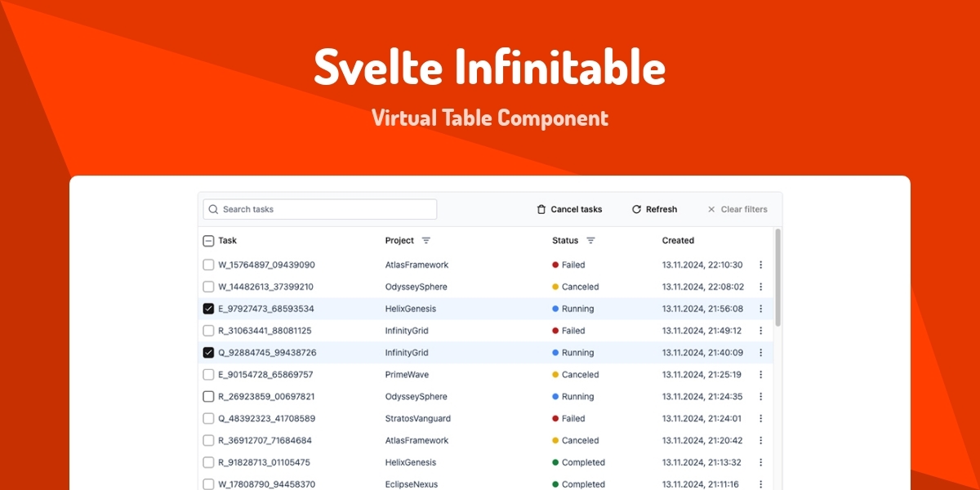Click the EclipseNexus project cell
Image resolution: width=980 pixels, height=490 pixels.
[x=412, y=484]
